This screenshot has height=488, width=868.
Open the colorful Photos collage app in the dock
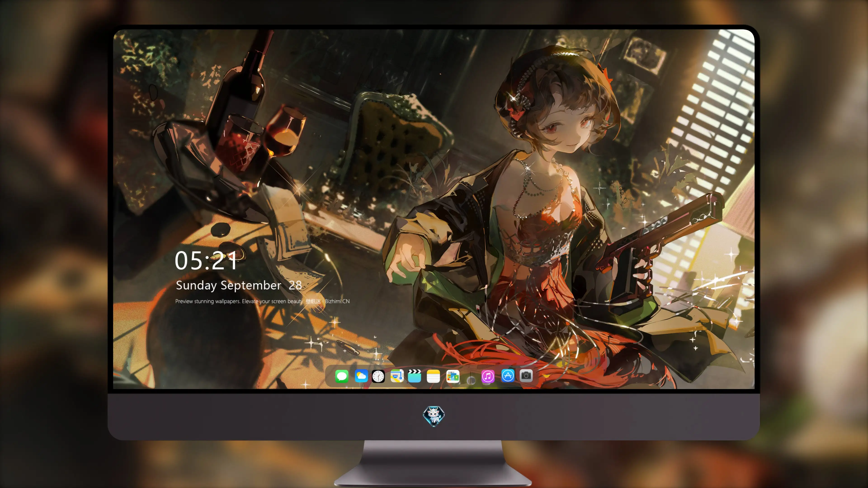point(453,376)
